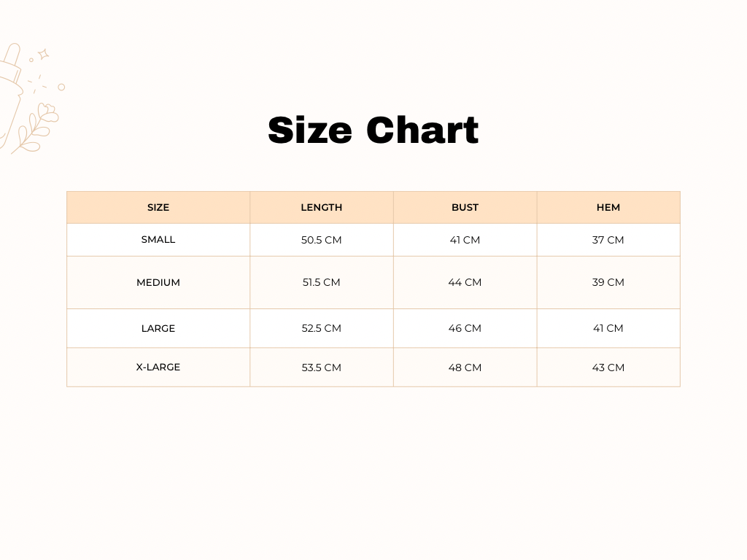Select the SMALL size row label
Viewport: 747px width, 560px height.
click(158, 239)
